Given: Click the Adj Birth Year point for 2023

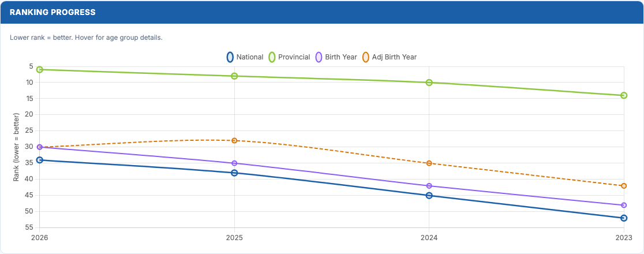Looking at the screenshot, I should [x=624, y=186].
